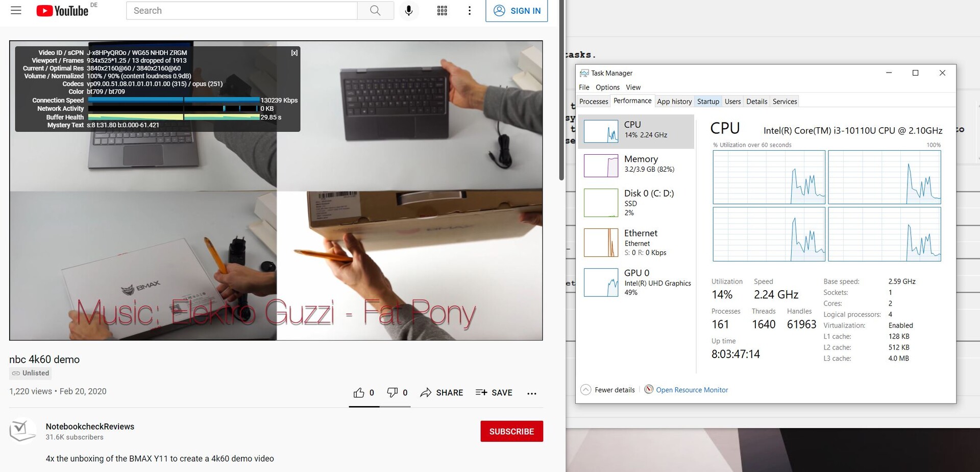Switch to the App history tab

pyautogui.click(x=674, y=101)
